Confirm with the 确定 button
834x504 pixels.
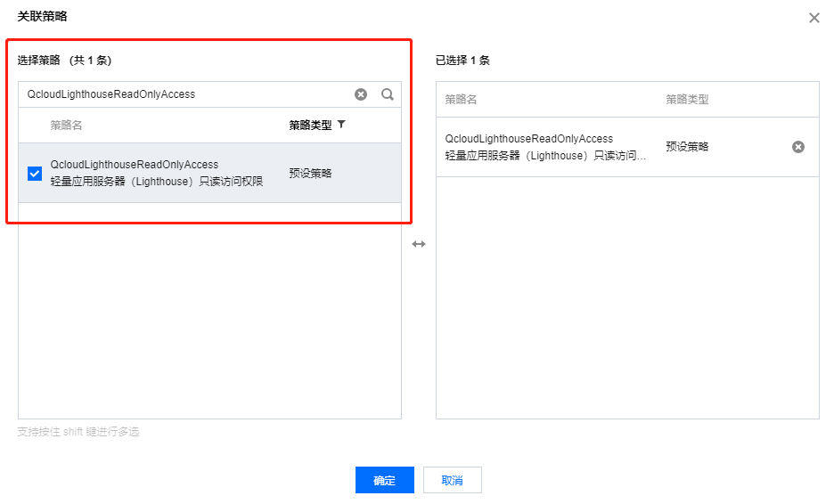[384, 480]
